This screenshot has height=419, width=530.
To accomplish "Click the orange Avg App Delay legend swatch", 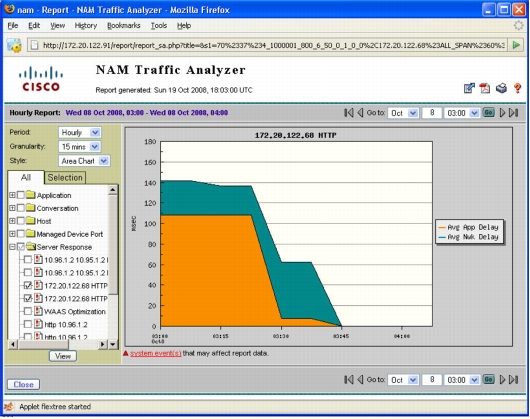I will click(442, 227).
